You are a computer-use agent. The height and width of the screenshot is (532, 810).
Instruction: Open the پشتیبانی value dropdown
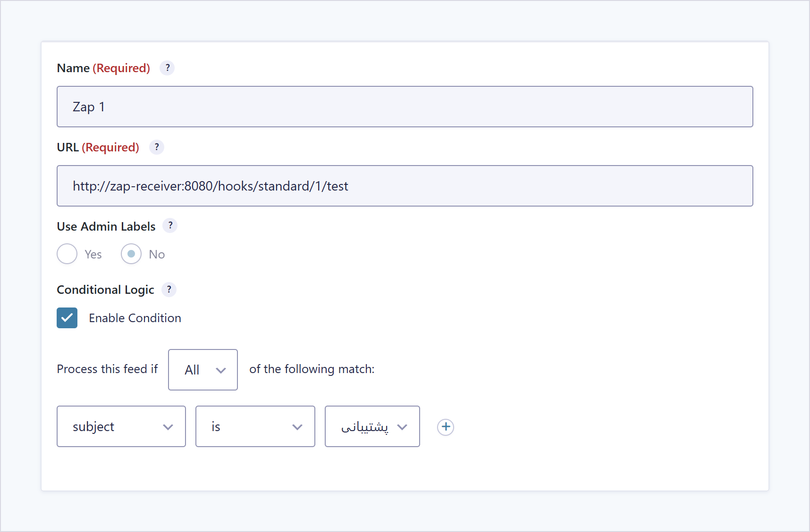tap(372, 426)
